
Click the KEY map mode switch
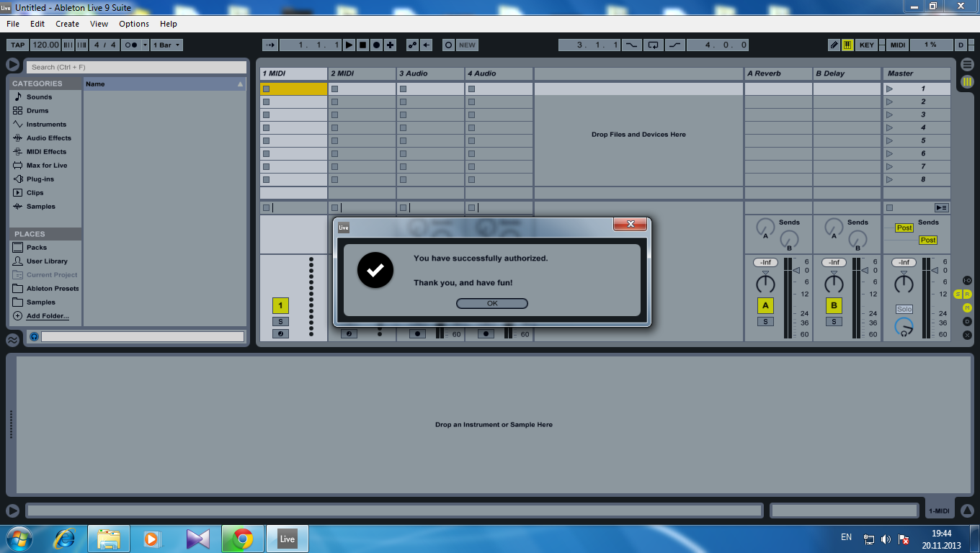click(867, 45)
